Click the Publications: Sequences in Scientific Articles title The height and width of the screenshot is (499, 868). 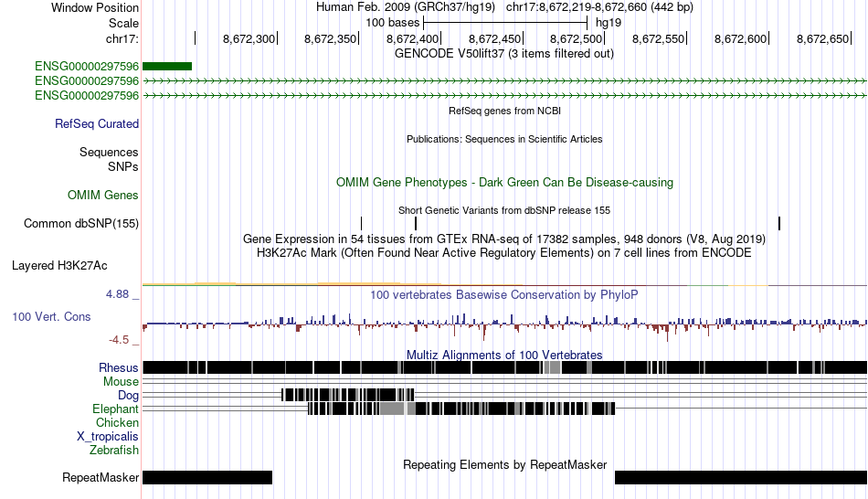point(504,139)
